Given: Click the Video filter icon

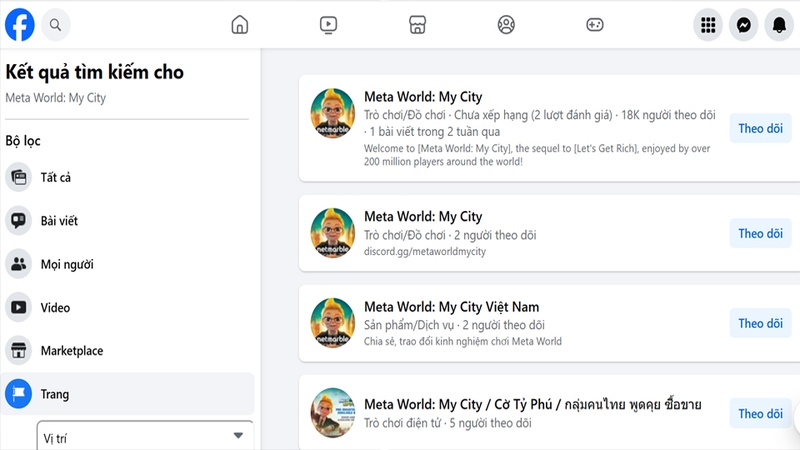Looking at the screenshot, I should coord(18,307).
